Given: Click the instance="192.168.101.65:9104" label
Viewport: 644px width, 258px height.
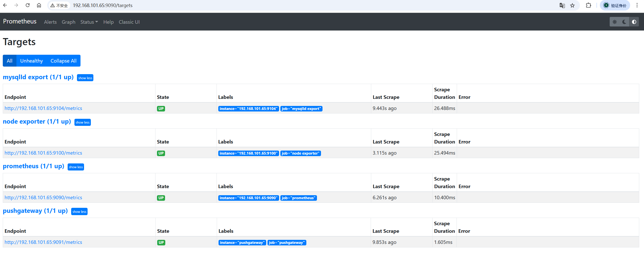Looking at the screenshot, I should coord(249,109).
